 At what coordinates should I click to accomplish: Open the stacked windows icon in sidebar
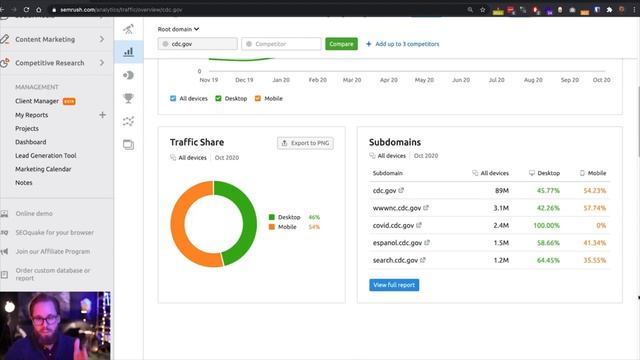click(x=129, y=144)
